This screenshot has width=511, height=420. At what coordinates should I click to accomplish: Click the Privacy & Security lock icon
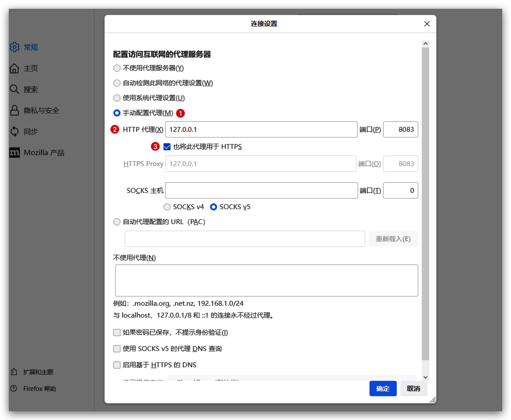coord(14,110)
